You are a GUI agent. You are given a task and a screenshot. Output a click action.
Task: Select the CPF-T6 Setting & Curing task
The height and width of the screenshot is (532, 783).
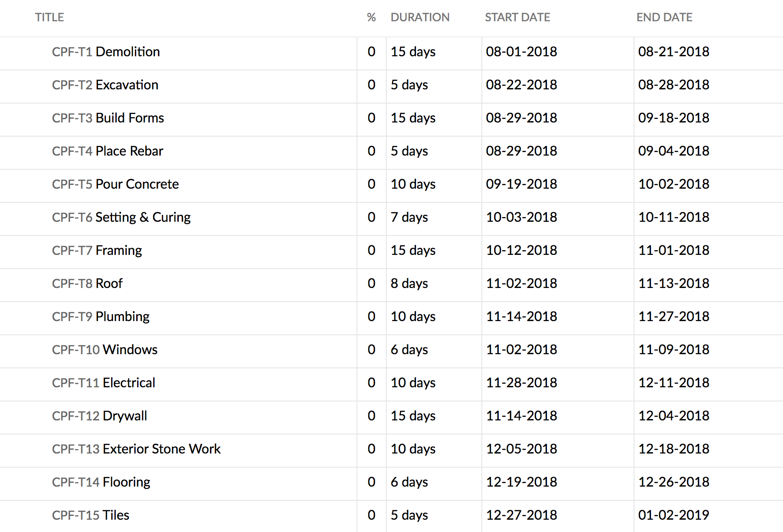pyautogui.click(x=121, y=218)
